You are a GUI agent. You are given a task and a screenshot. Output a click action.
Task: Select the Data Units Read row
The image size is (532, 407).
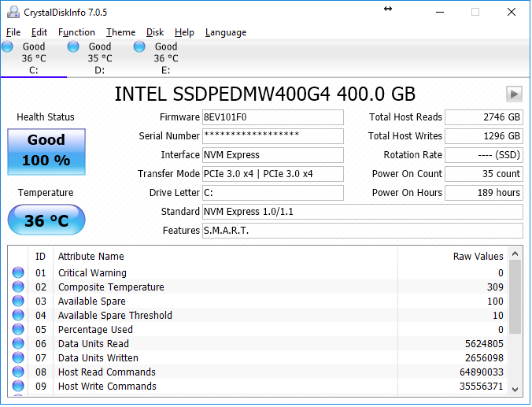point(258,344)
